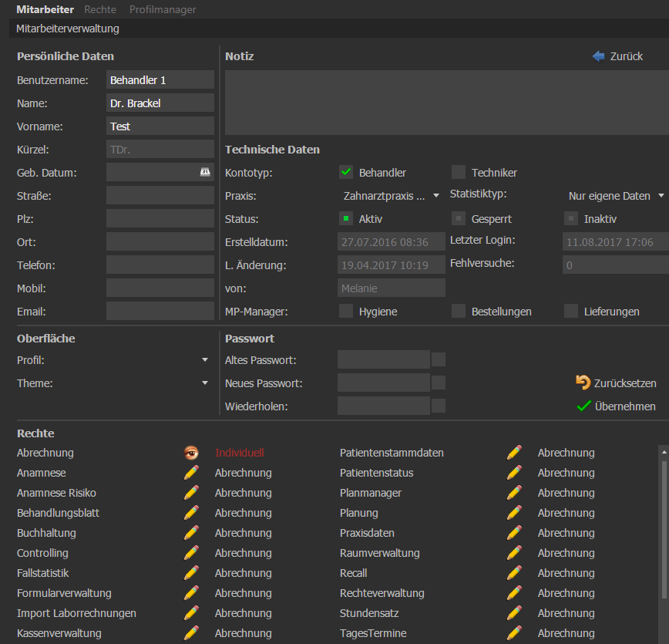Click the pencil icon for Planmanager
Viewport: 669px width, 644px height.
point(514,493)
